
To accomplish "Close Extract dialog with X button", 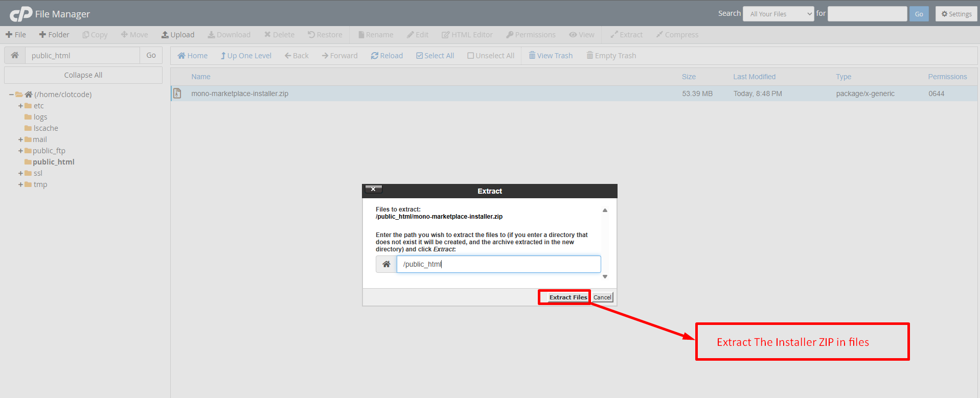I will pos(373,189).
